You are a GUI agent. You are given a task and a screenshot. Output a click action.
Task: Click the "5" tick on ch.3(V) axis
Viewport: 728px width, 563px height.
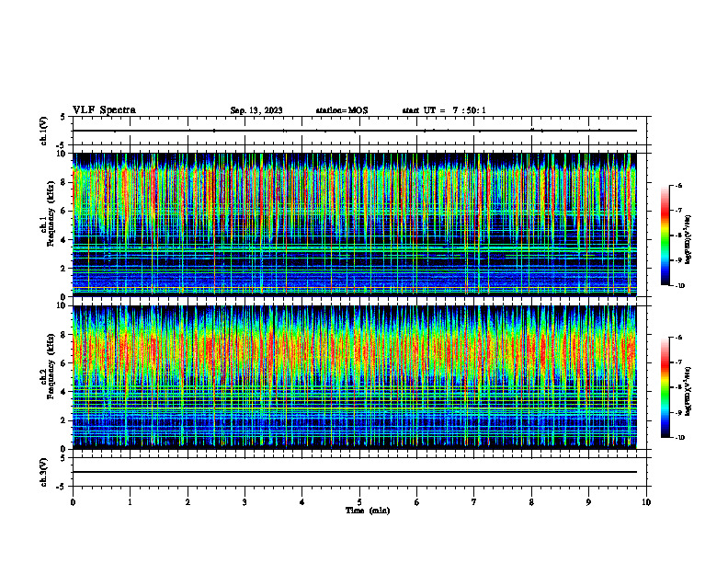63,458
